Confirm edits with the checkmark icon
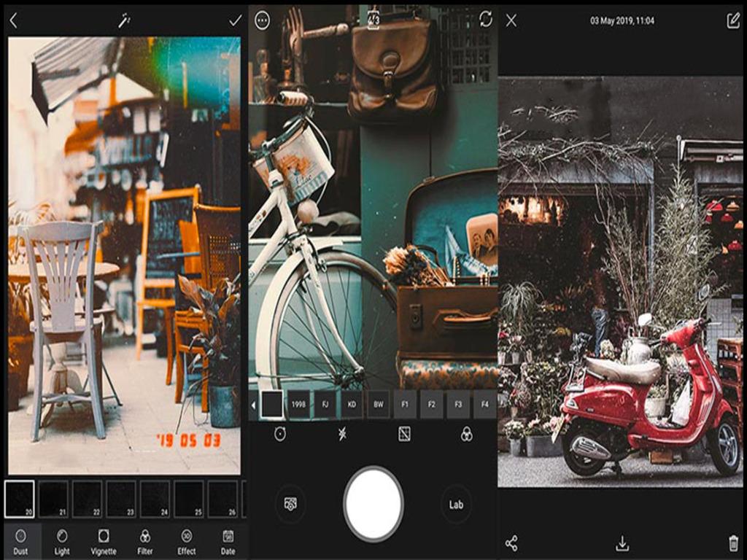The image size is (747, 560). click(235, 20)
